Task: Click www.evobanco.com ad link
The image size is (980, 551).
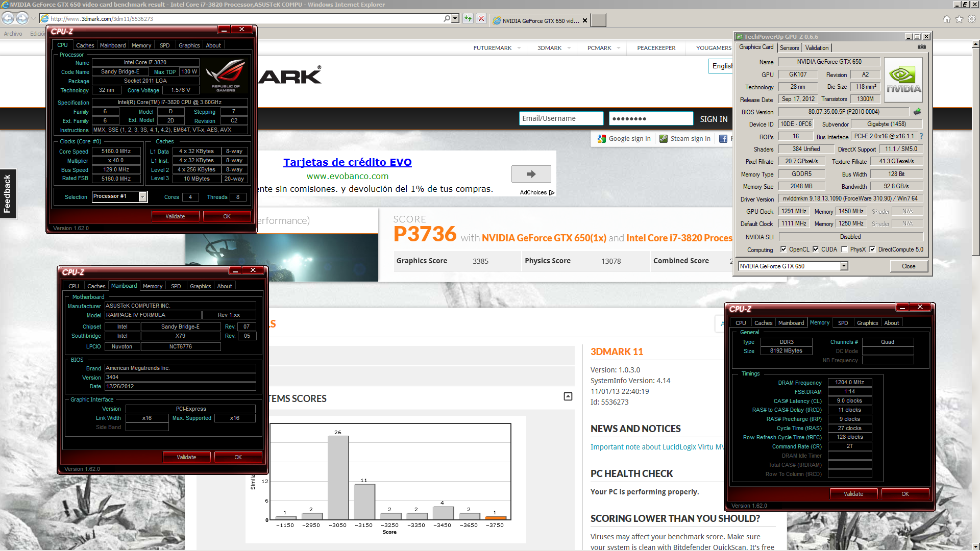Action: click(347, 176)
